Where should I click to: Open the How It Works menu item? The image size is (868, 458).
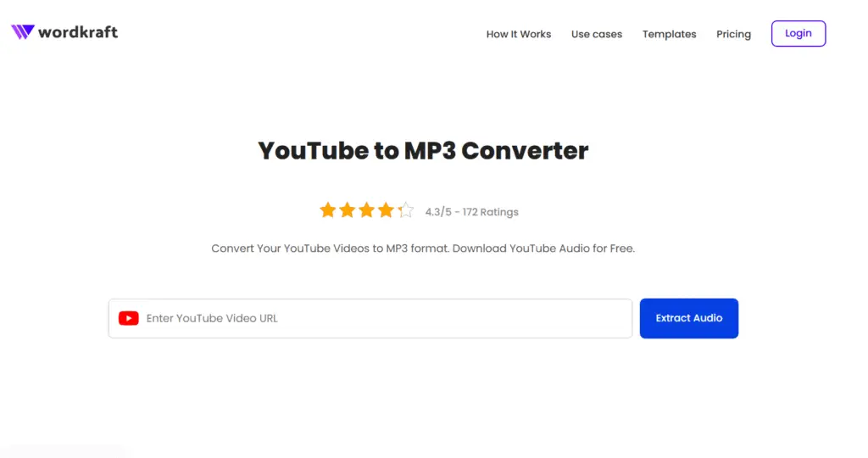[x=519, y=34]
